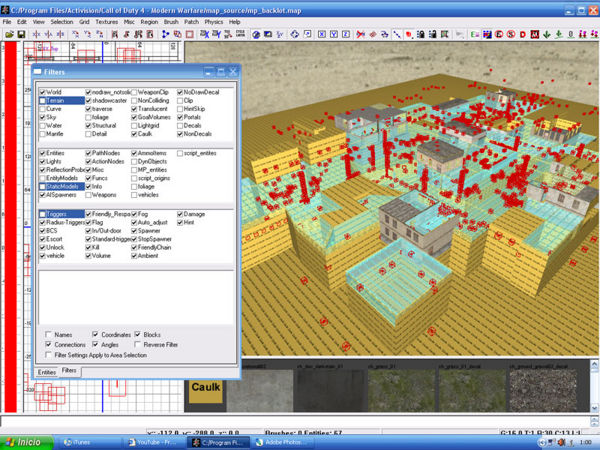600x450 pixels.
Task: Click the Rotate X-axis toolbar icon
Action: [x=76, y=34]
